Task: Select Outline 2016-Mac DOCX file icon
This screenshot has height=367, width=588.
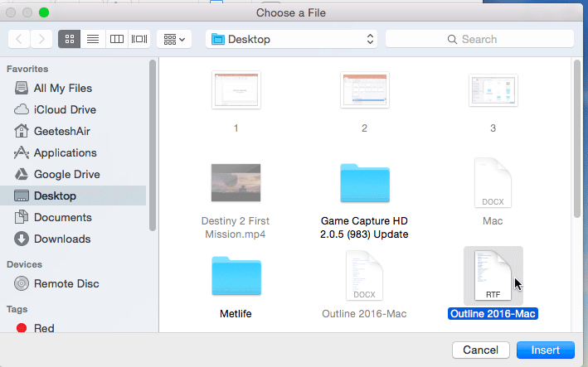Action: pos(364,276)
